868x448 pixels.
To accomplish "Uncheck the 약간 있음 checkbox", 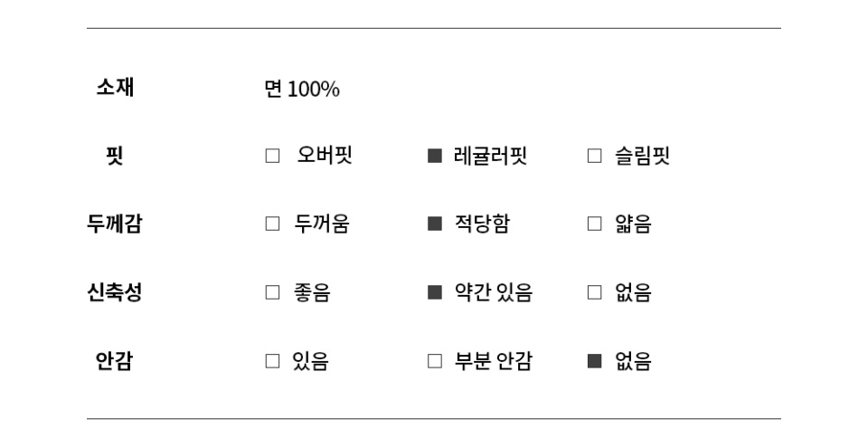I will point(435,292).
